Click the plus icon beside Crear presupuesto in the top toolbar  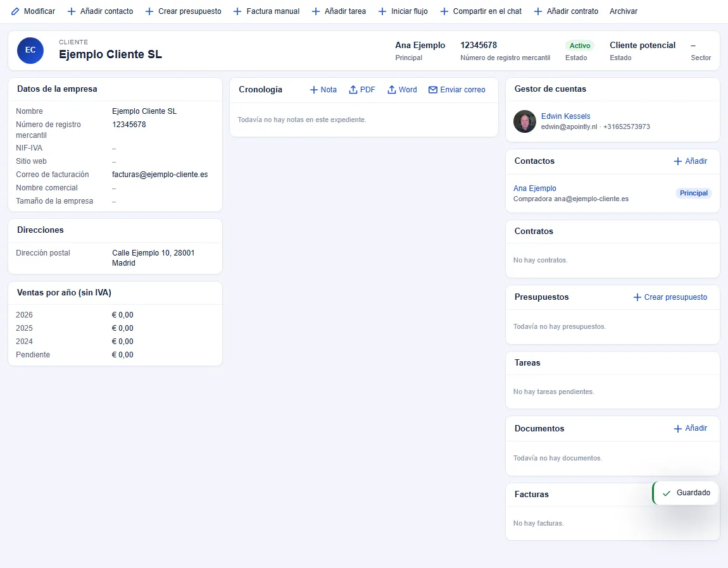(149, 11)
